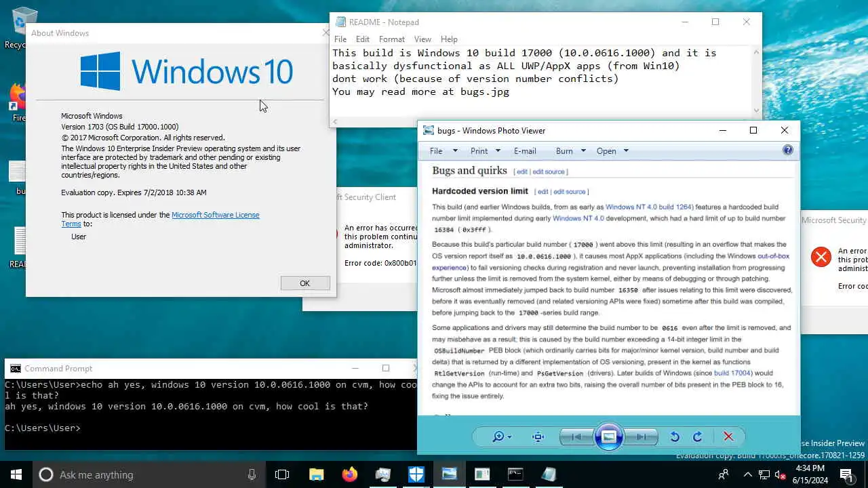Click the Photo Viewer title bar icon

click(429, 130)
